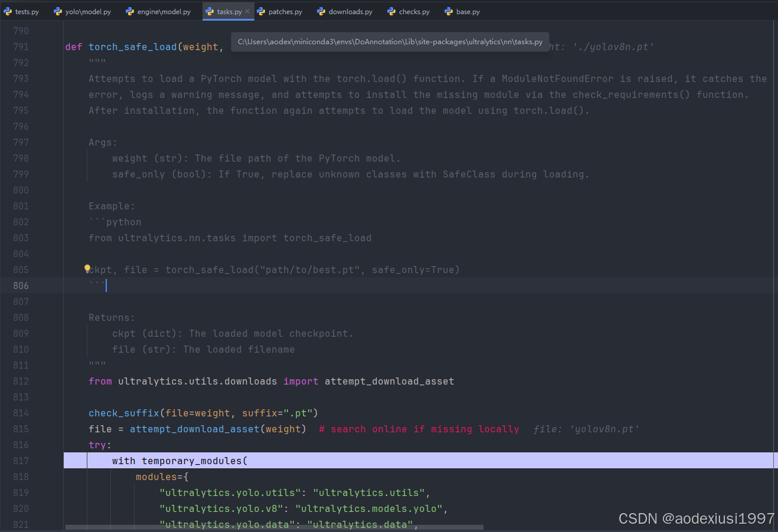The height and width of the screenshot is (532, 778).
Task: Click the Python file icon on base.py tab
Action: click(449, 12)
